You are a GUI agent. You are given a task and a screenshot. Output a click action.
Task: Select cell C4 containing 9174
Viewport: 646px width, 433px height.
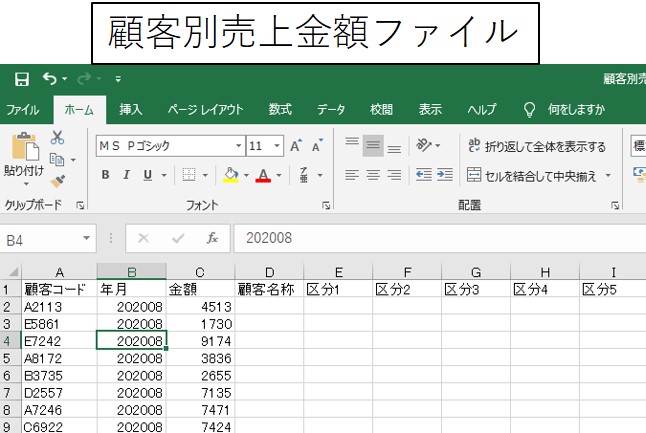click(x=200, y=341)
